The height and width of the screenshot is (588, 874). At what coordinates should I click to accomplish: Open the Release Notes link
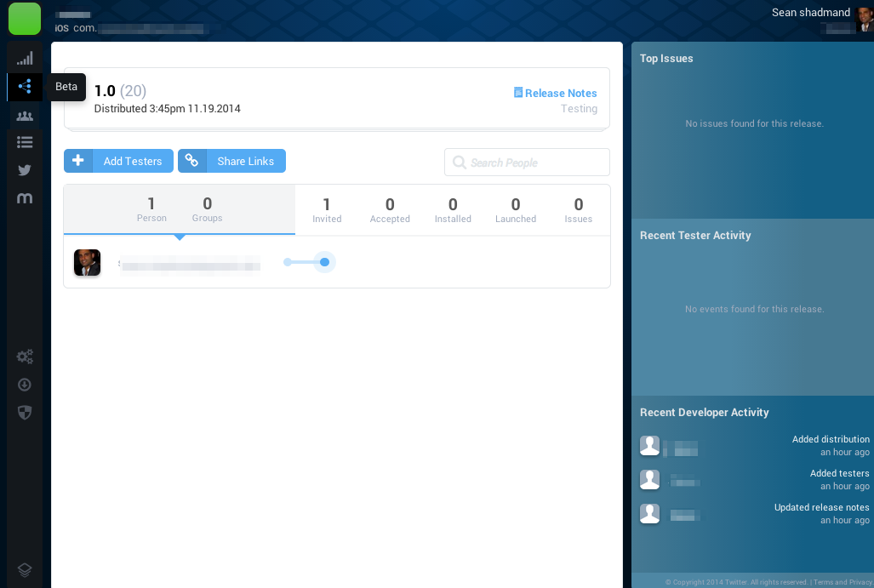(x=555, y=93)
